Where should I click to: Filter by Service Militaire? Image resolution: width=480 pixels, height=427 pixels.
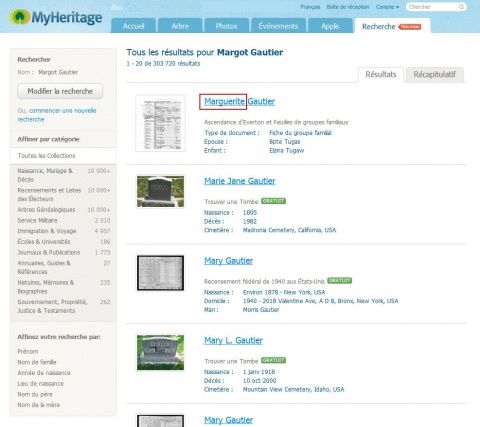point(64,220)
